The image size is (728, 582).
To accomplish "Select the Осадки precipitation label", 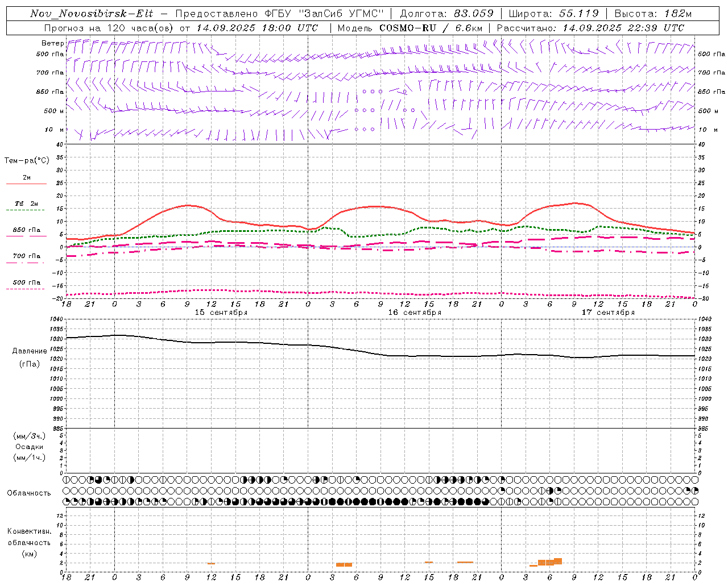I will [x=30, y=447].
